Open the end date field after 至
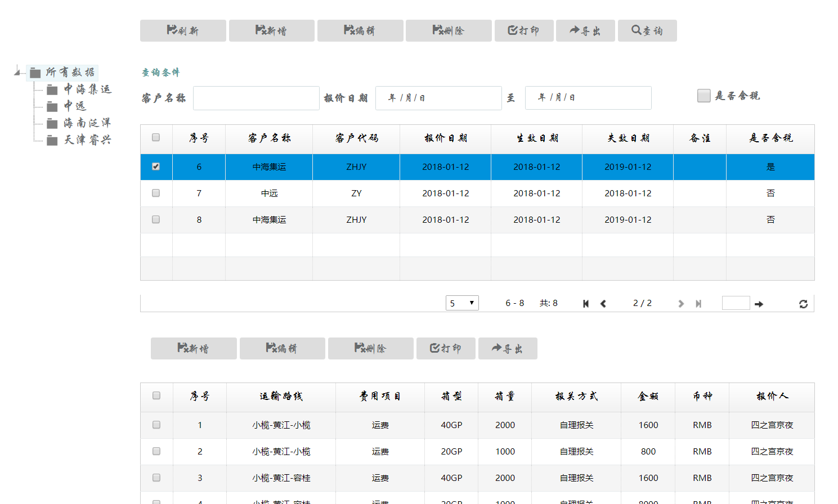Viewport: 838px width, 504px height. (588, 98)
